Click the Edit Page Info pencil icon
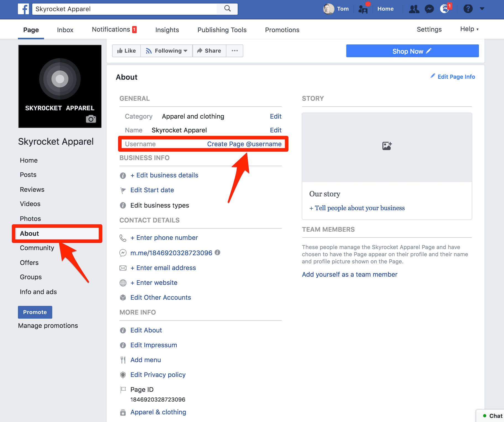 [x=433, y=76]
